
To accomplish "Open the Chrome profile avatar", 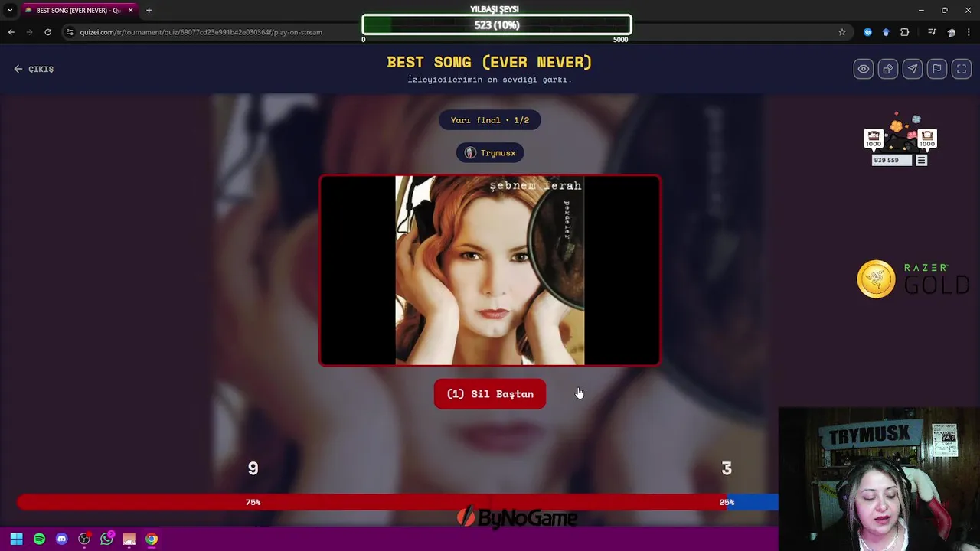I will (x=951, y=32).
